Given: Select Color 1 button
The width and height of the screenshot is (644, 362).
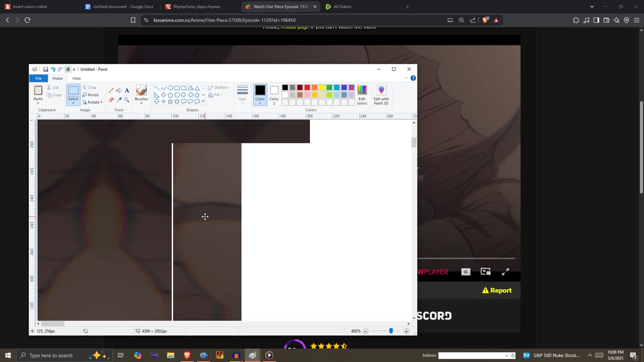Looking at the screenshot, I should pyautogui.click(x=260, y=95).
